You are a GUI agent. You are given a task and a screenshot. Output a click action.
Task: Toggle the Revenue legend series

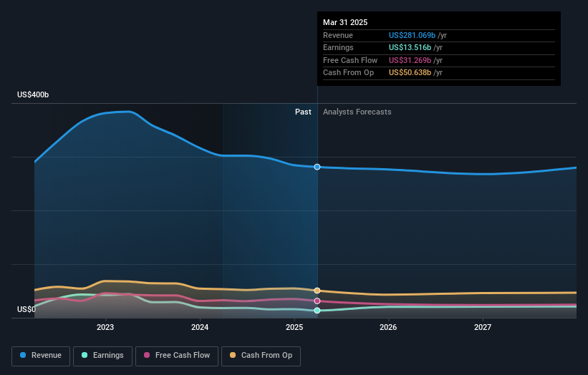coord(41,356)
